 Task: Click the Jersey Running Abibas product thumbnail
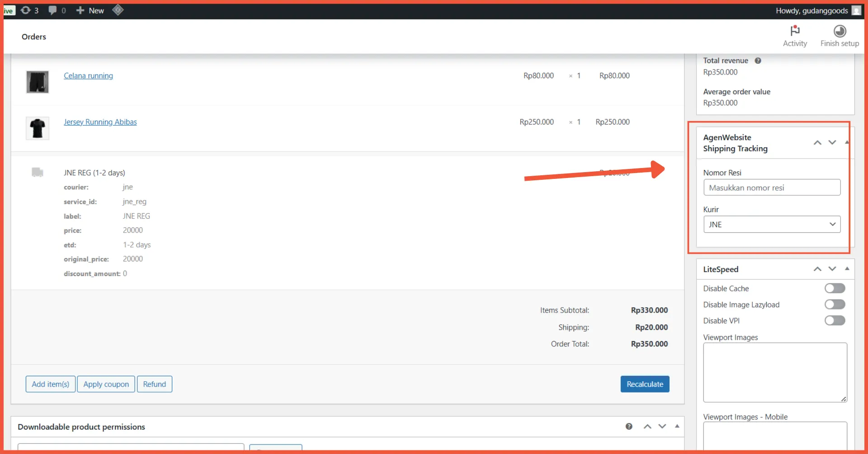click(38, 128)
